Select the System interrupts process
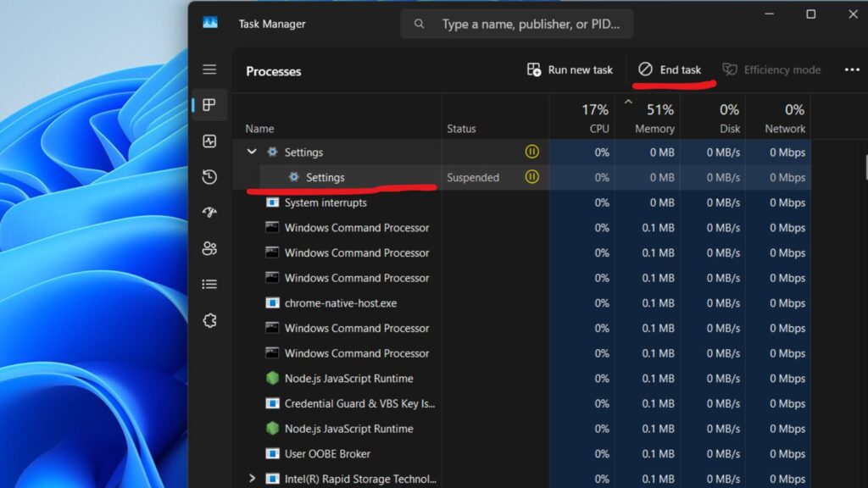 [x=521, y=202]
